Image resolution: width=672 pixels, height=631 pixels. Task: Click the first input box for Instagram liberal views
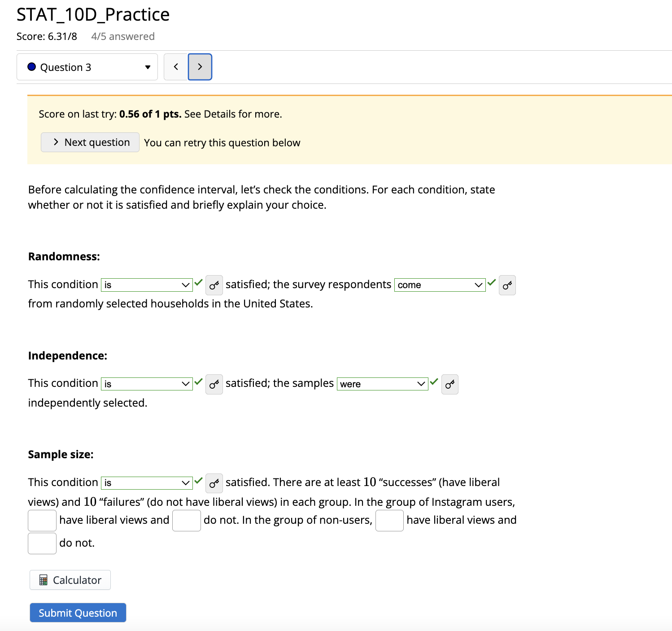pyautogui.click(x=42, y=520)
